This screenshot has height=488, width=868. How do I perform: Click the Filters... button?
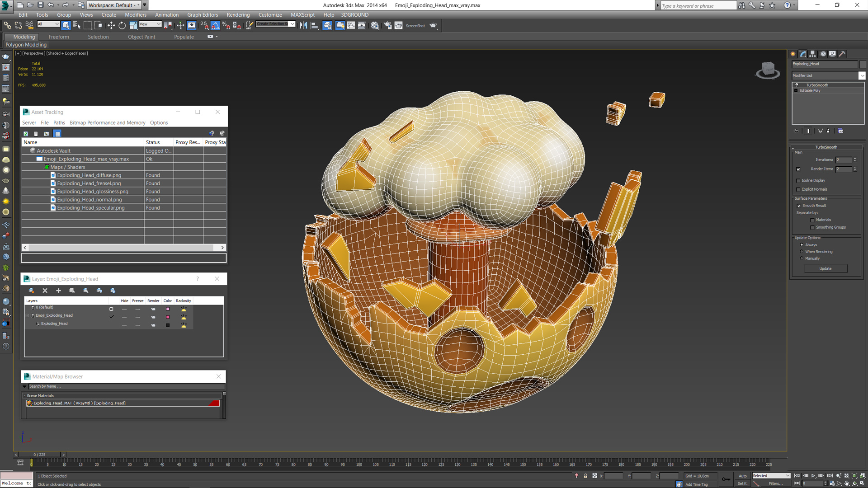(x=776, y=483)
